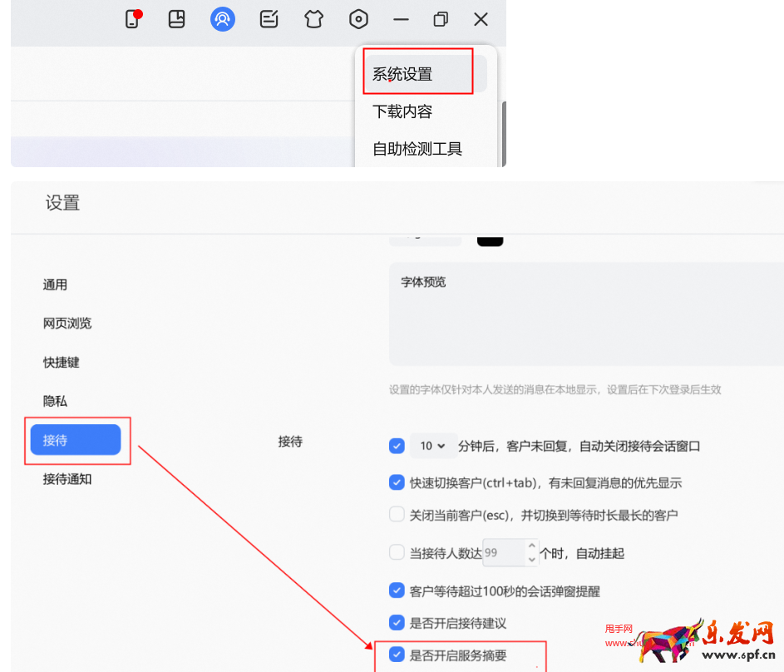Click the dropdown menu scrollbar
Image resolution: width=784 pixels, height=672 pixels.
[504, 134]
